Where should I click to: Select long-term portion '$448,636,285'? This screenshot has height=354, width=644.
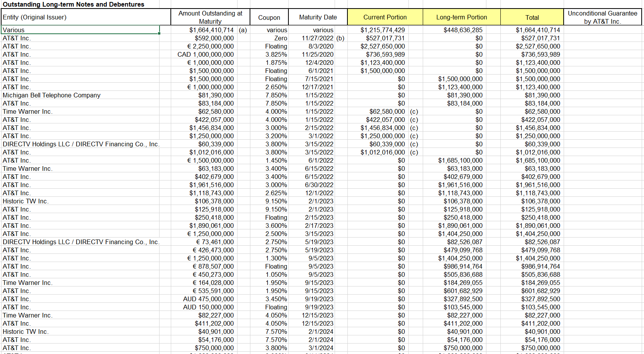pos(454,30)
